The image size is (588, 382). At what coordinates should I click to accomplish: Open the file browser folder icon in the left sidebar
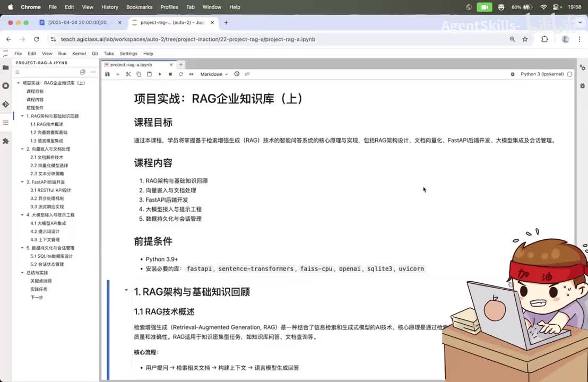tap(6, 67)
